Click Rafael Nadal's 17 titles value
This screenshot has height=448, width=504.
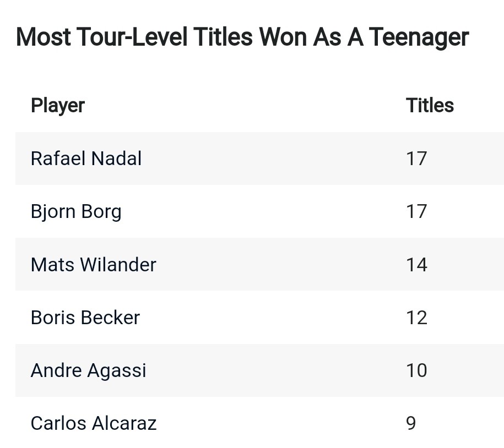click(x=416, y=159)
